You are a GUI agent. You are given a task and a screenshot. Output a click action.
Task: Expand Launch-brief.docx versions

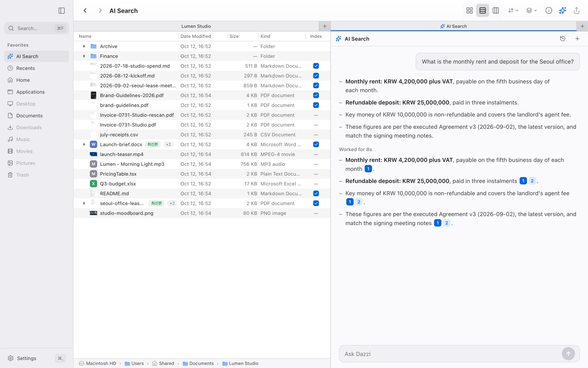pyautogui.click(x=84, y=144)
